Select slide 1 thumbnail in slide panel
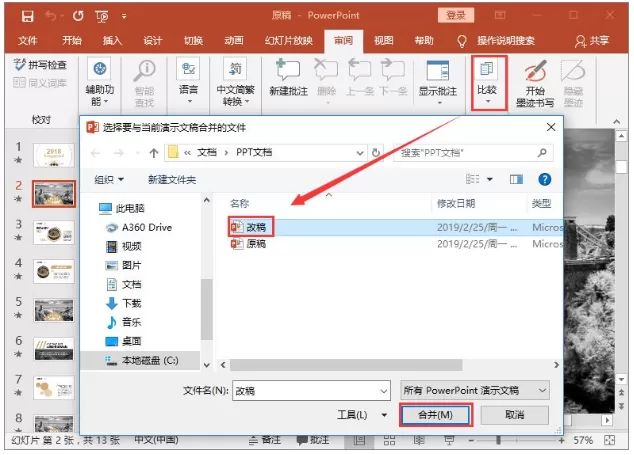 [54, 155]
